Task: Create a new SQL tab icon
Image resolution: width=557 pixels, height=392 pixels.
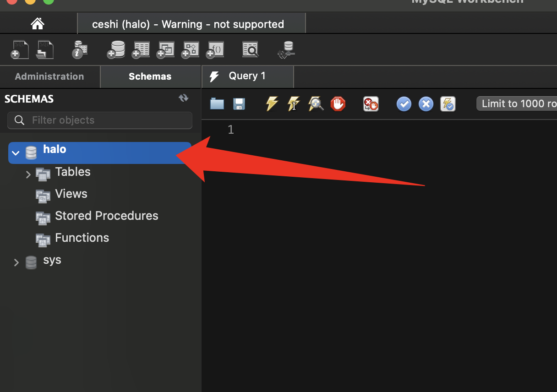Action: coord(20,50)
